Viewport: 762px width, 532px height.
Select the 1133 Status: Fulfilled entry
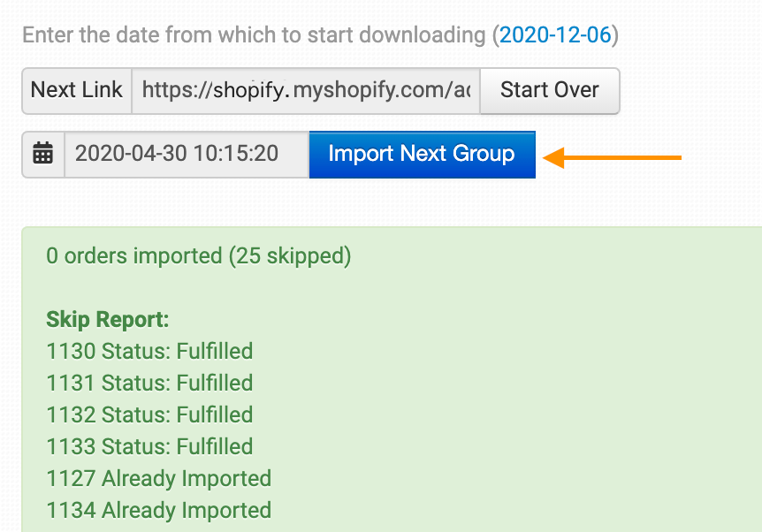click(149, 446)
